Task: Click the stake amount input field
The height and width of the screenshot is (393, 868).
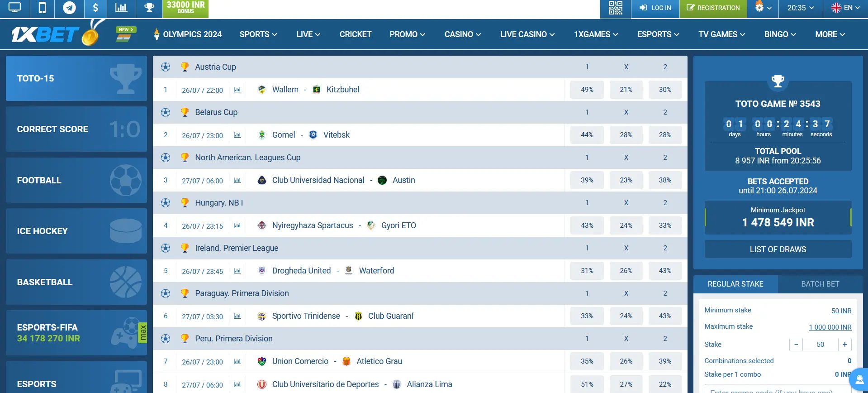Action: click(x=820, y=345)
